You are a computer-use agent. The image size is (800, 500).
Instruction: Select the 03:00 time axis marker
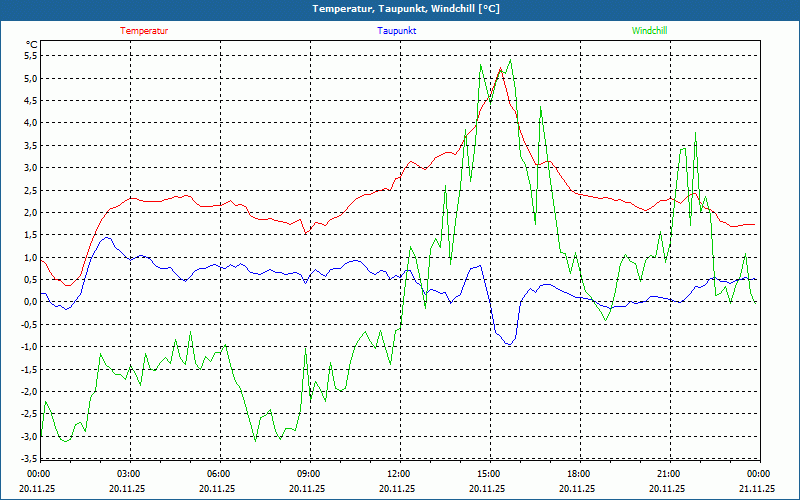[129, 474]
